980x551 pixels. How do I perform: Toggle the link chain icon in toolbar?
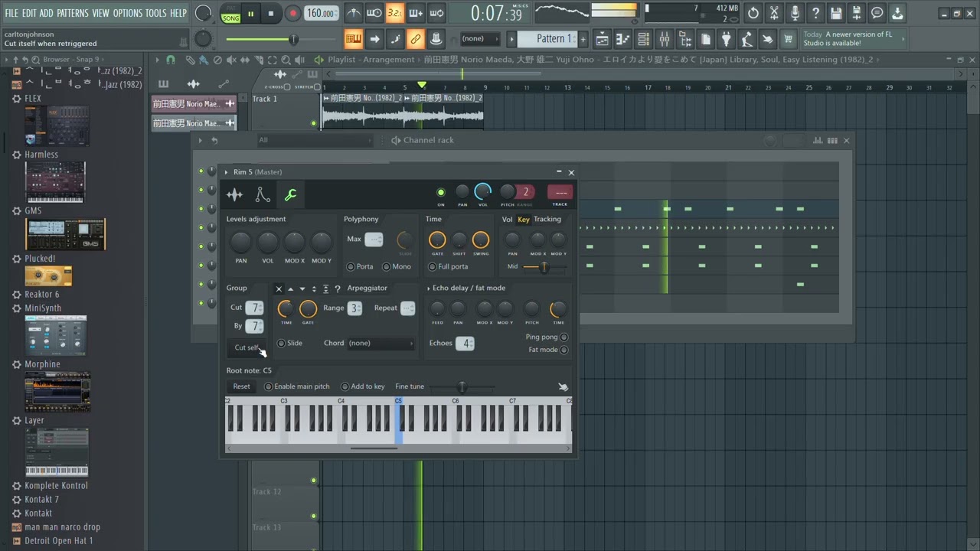click(415, 39)
